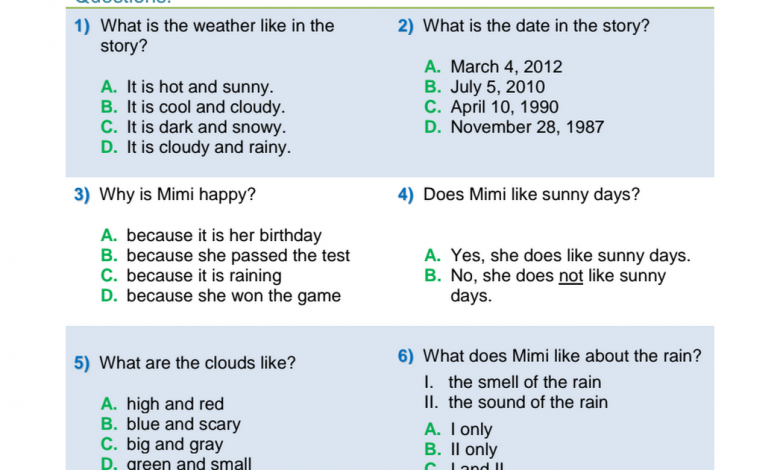Screen dimensions: 780x470
Task: Choose answer D 'It is cloudy and rainy'
Action: point(195,147)
